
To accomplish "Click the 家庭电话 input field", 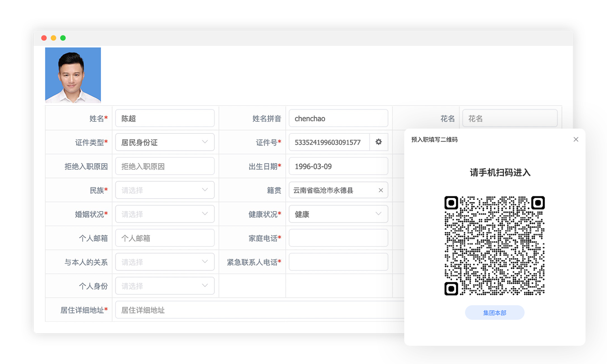I will click(338, 238).
